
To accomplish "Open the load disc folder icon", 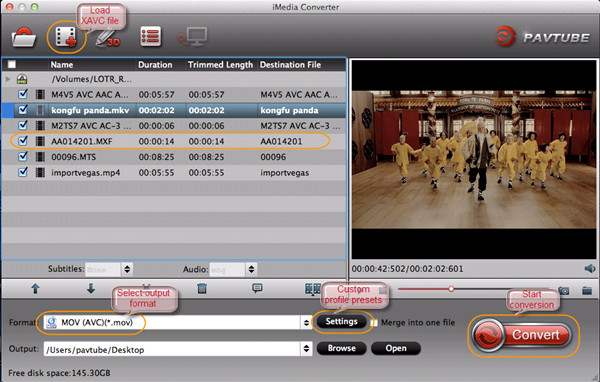I will click(24, 37).
